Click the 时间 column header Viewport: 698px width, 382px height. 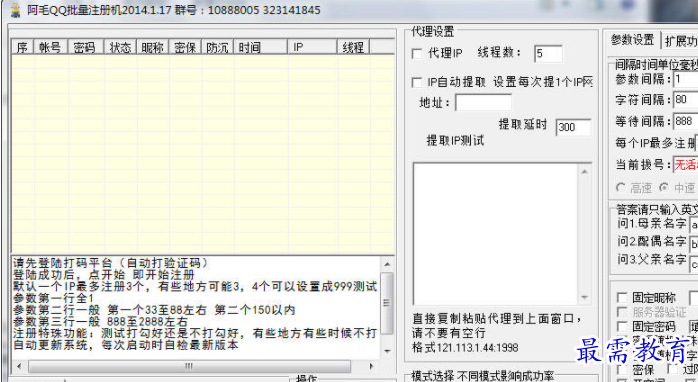pos(260,47)
